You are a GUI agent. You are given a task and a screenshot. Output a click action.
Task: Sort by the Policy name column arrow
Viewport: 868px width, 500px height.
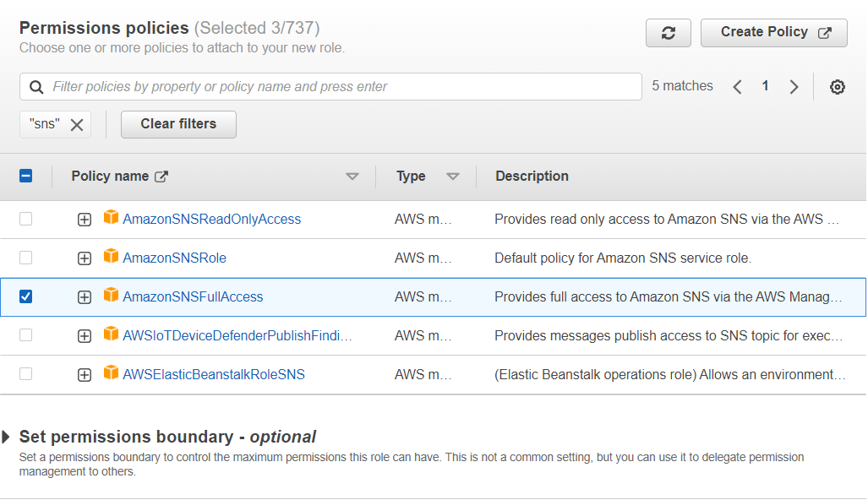352,177
